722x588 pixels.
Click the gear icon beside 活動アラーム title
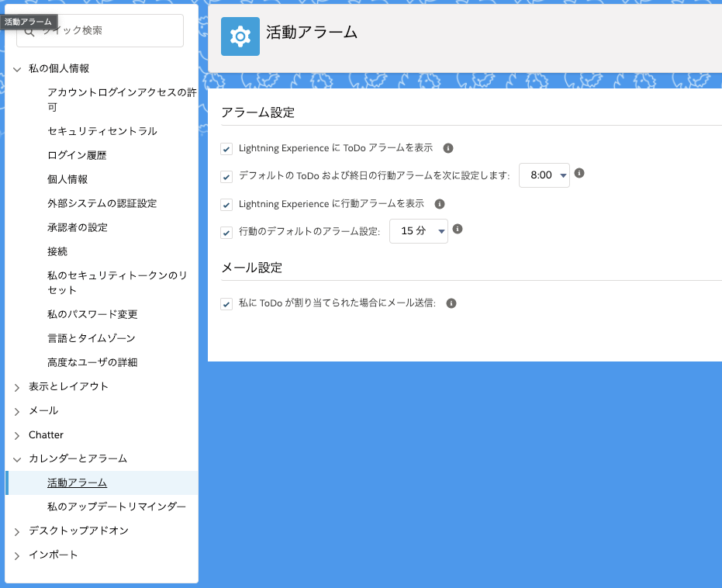240,36
